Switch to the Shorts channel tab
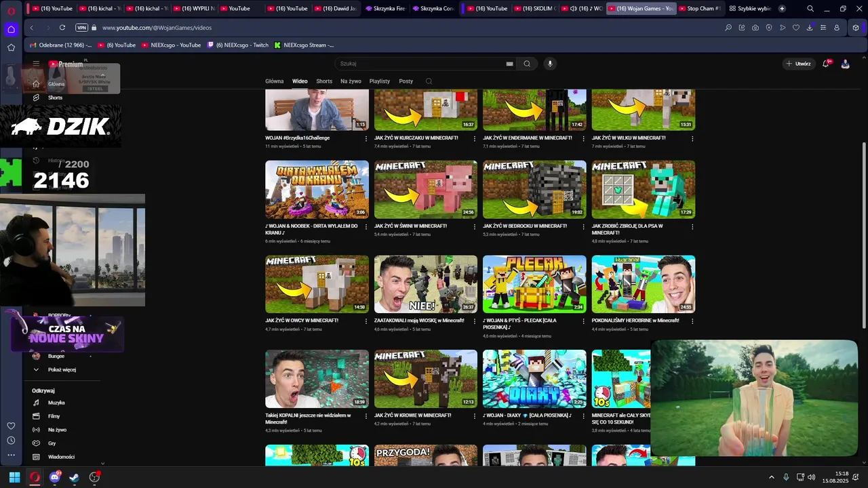The image size is (868, 488). 324,81
